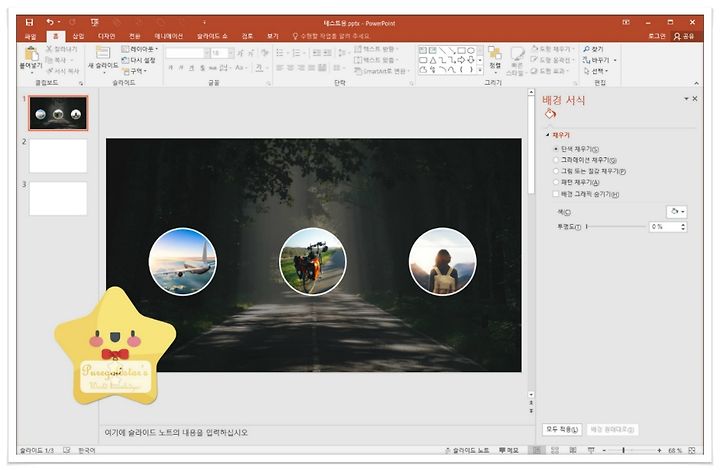
Task: Select 단색 채우기 solid fill option
Action: tap(576, 149)
